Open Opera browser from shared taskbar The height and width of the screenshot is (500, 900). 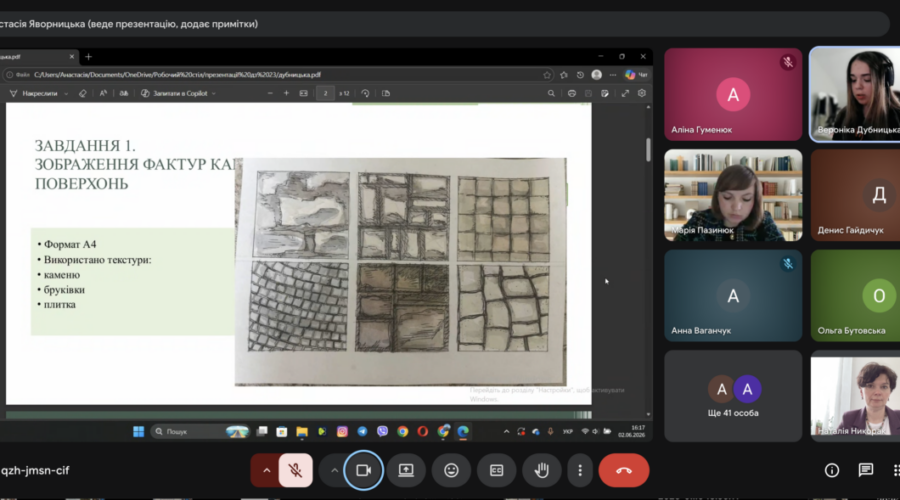click(422, 431)
